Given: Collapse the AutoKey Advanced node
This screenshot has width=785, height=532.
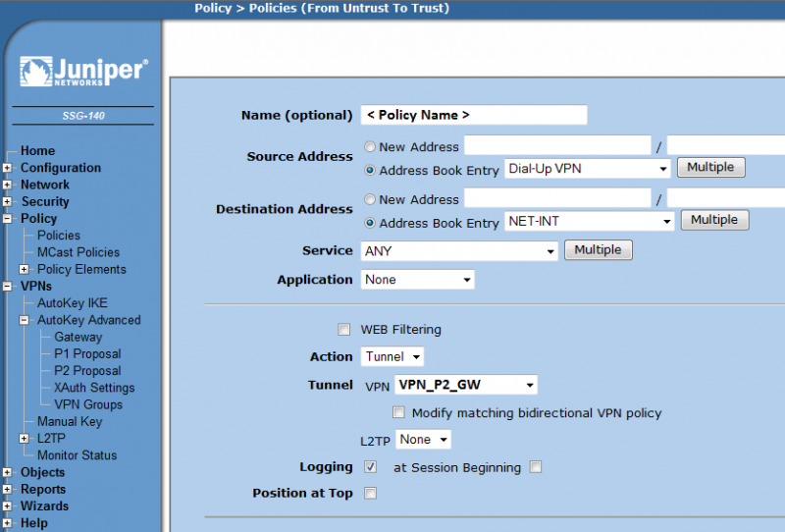Looking at the screenshot, I should [x=24, y=320].
